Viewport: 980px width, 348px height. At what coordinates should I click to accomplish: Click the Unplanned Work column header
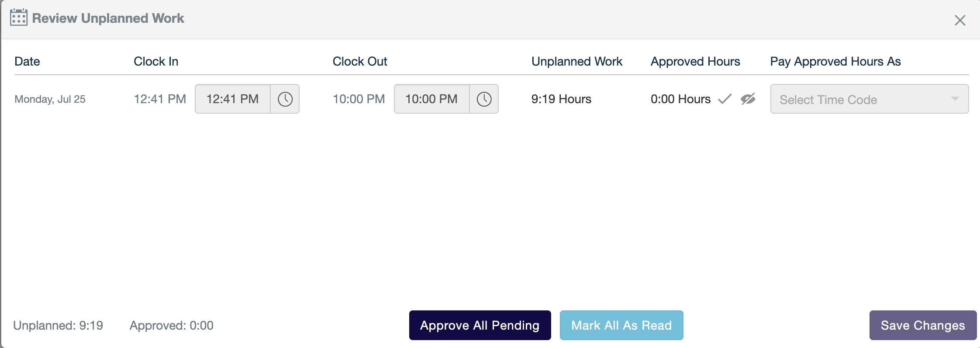click(x=577, y=61)
